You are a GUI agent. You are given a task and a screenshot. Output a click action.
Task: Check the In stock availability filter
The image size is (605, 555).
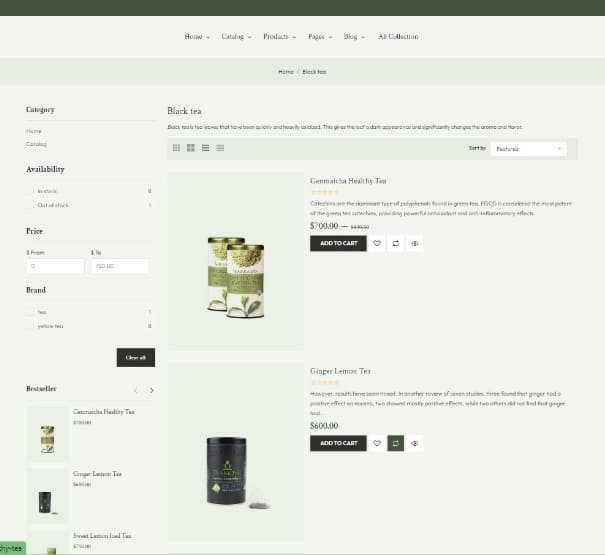click(30, 191)
